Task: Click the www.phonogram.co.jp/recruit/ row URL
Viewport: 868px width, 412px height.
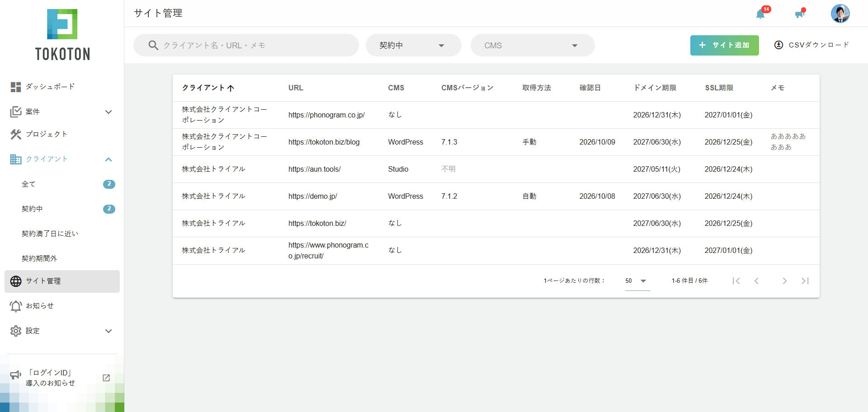Action: point(328,251)
